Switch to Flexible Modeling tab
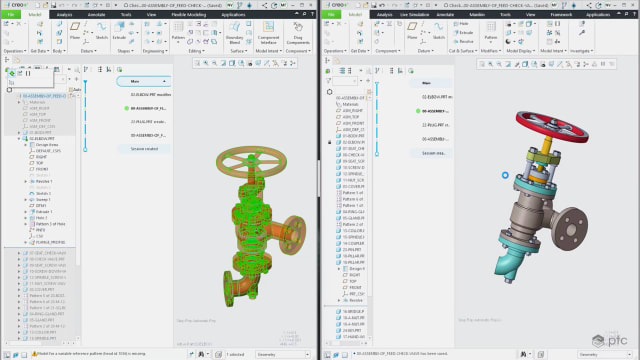Image resolution: width=640 pixels, height=360 pixels. coord(189,14)
